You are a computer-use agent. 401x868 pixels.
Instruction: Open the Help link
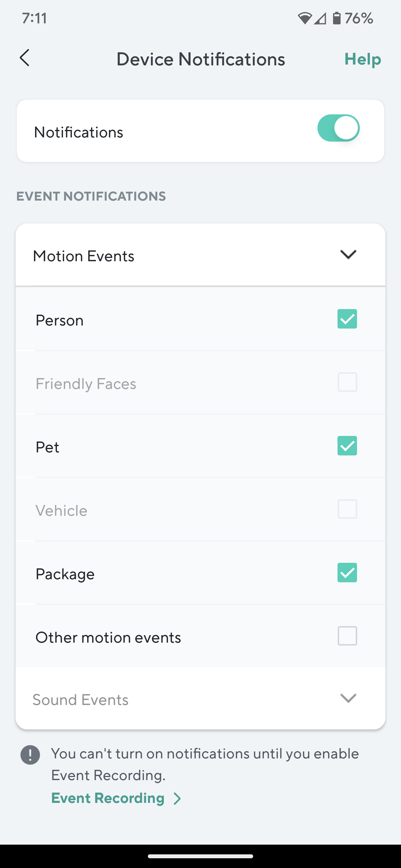coord(363,59)
